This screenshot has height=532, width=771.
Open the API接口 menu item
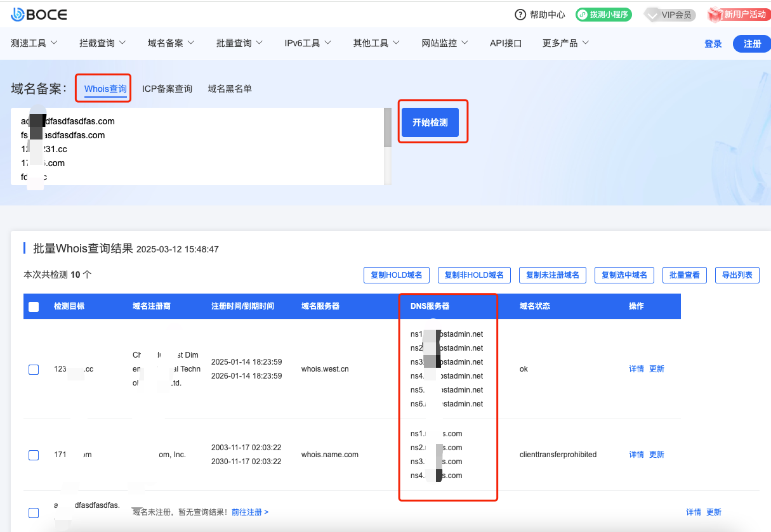tap(506, 43)
